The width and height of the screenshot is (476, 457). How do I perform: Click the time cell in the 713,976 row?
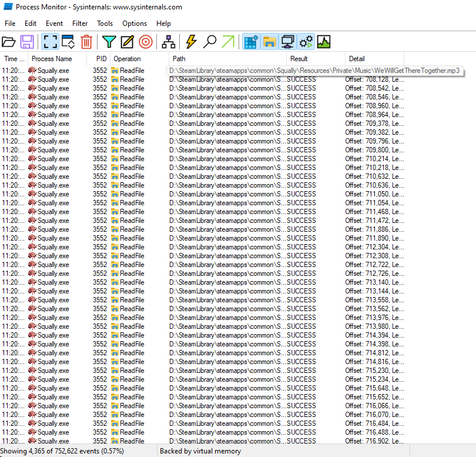(x=13, y=318)
